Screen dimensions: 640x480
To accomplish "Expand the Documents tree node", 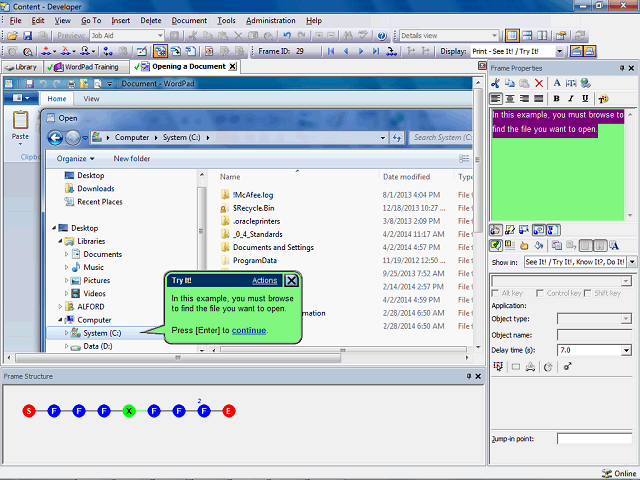I will pos(66,254).
